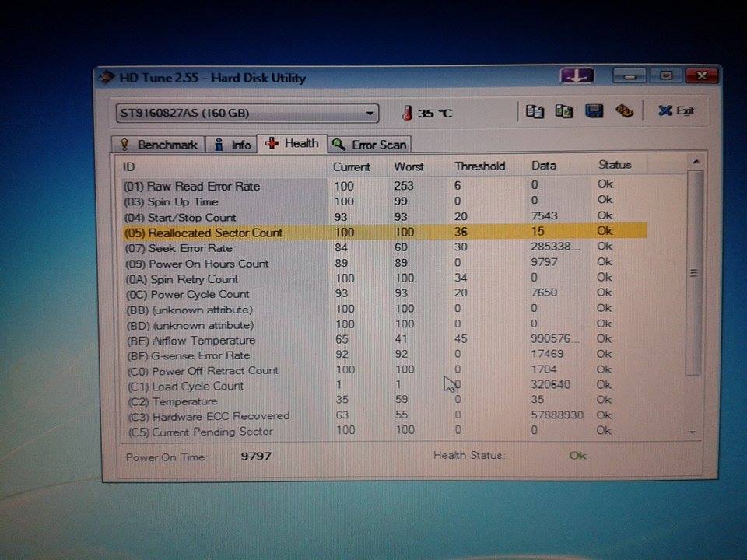Screen dimensions: 747x560
Task: Click the attribute list vertical scrollbar thumb
Action: [x=695, y=273]
